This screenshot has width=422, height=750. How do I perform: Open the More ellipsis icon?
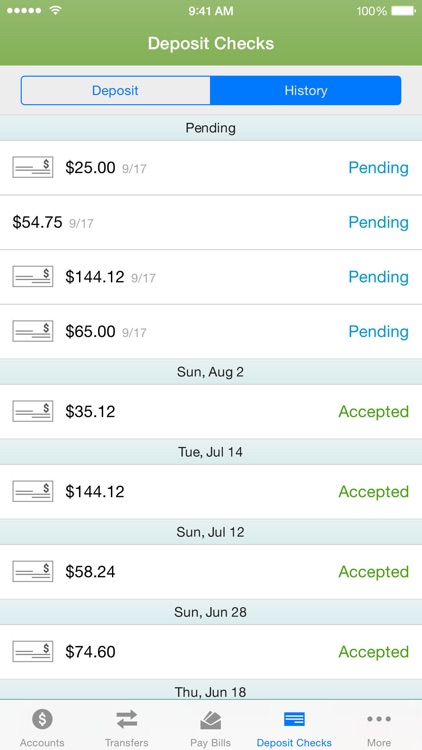pos(379,718)
